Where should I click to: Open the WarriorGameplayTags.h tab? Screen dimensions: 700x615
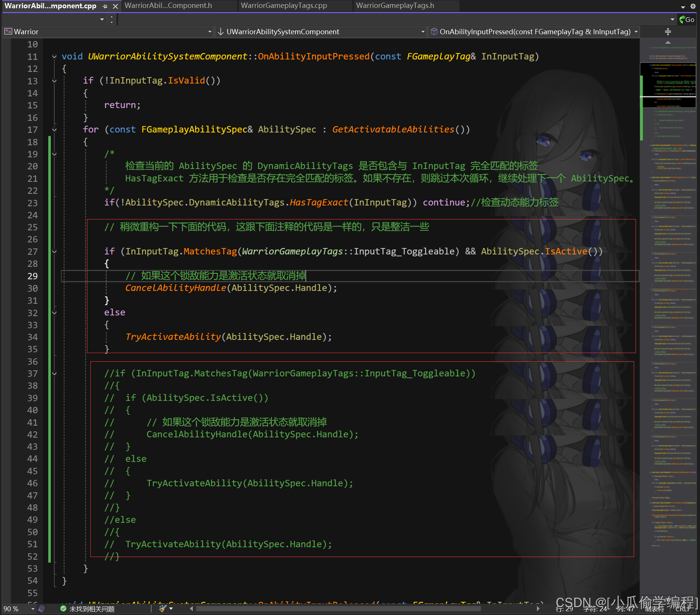point(395,6)
